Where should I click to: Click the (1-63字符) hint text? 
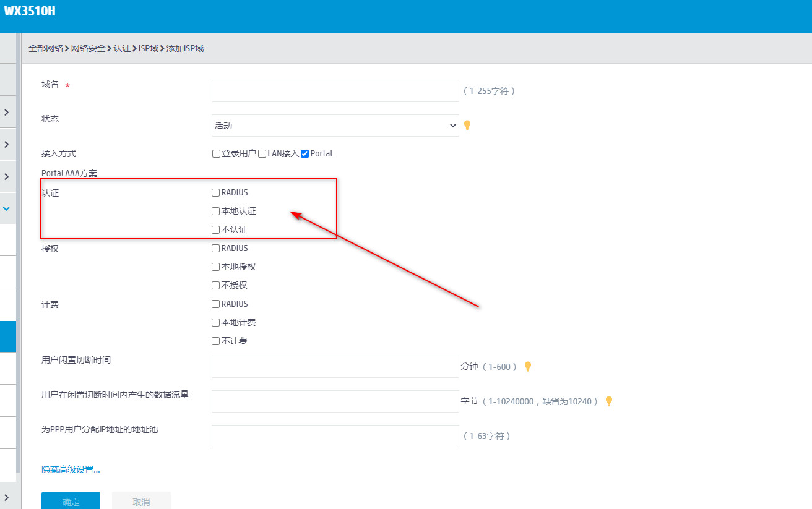coord(486,436)
